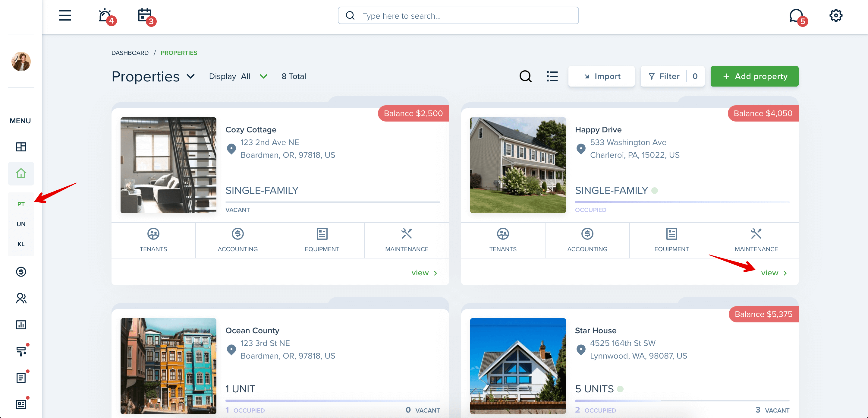Viewport: 868px width, 418px height.
Task: Open Cozy Cottage Tenants
Action: pos(153,240)
